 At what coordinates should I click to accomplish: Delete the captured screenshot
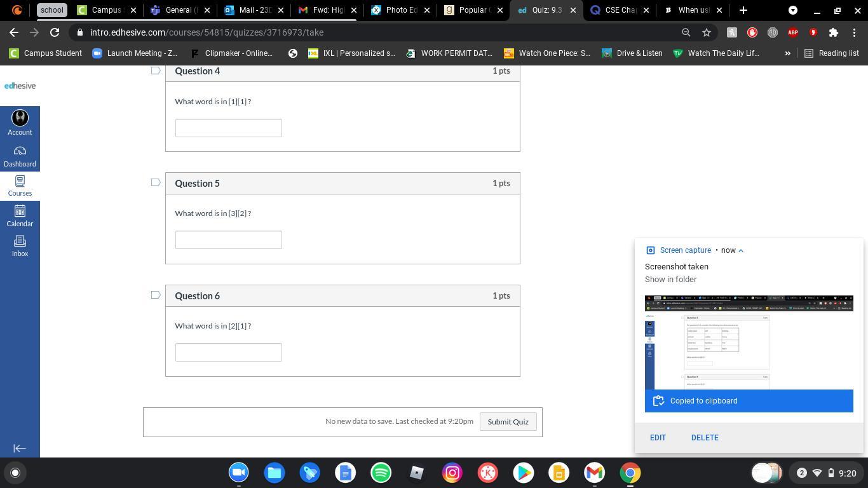point(705,438)
